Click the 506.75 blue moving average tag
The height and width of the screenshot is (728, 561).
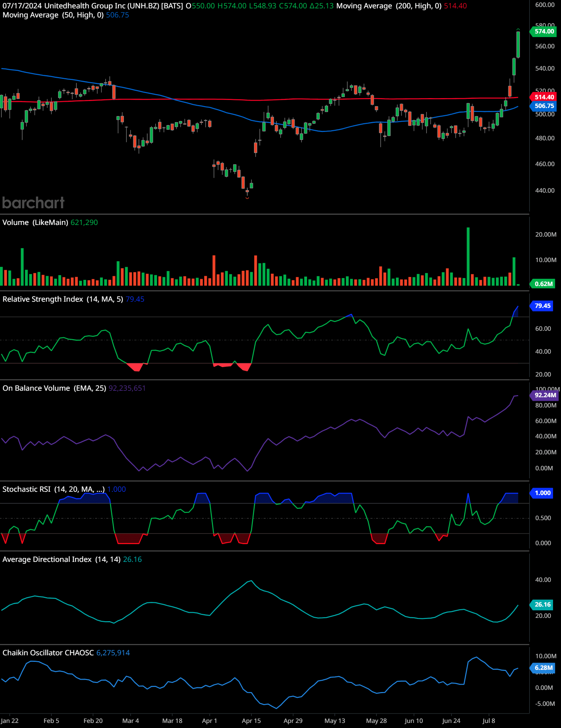tap(544, 106)
